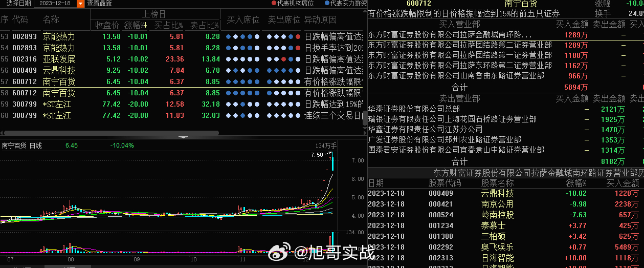Open 南京公用 in the history table
The width and height of the screenshot is (644, 268).
(x=497, y=204)
